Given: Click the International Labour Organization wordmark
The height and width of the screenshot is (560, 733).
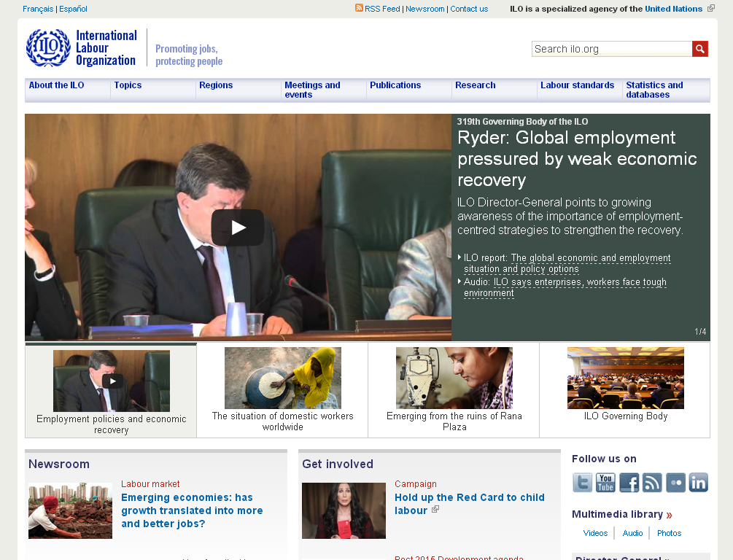Looking at the screenshot, I should [106, 47].
